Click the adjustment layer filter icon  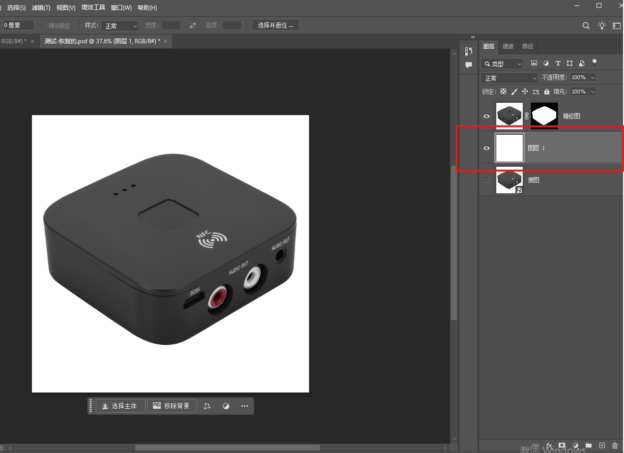pos(548,62)
